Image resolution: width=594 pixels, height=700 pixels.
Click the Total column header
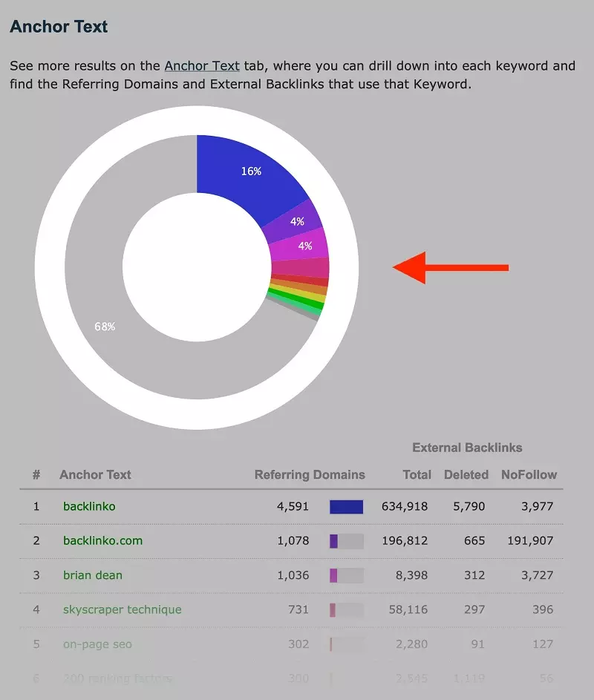(x=417, y=474)
